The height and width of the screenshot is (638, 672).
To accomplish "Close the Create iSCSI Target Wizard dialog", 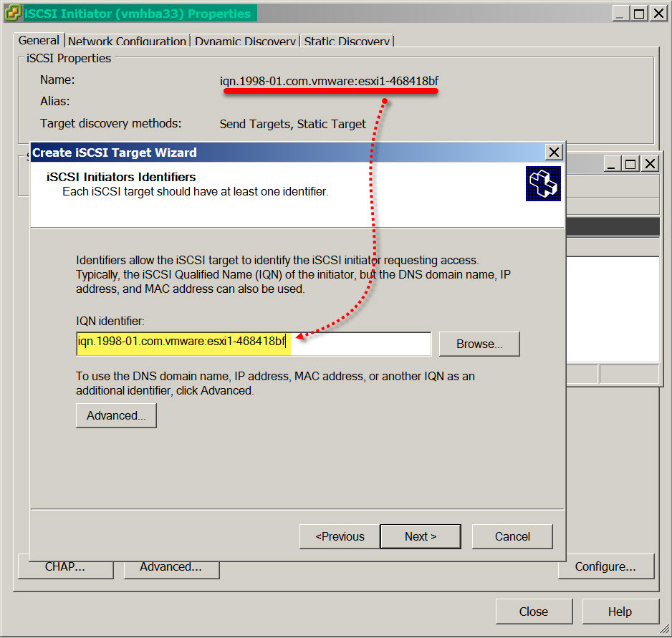I will point(554,152).
